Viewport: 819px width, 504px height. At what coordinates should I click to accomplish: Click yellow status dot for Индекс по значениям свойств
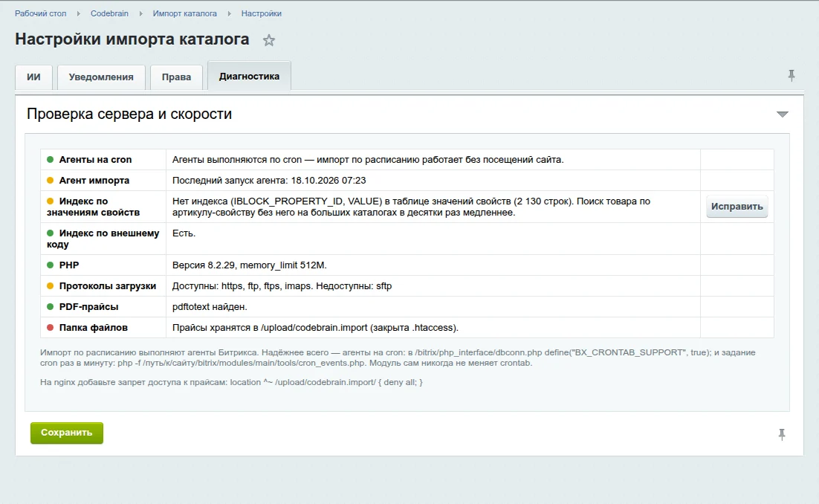[x=50, y=201]
